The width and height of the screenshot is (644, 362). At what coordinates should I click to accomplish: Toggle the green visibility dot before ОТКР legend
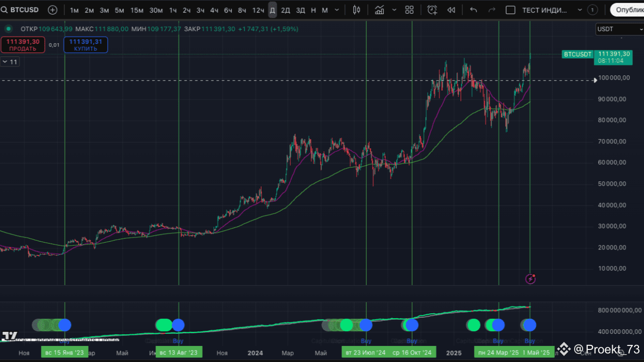coord(9,29)
